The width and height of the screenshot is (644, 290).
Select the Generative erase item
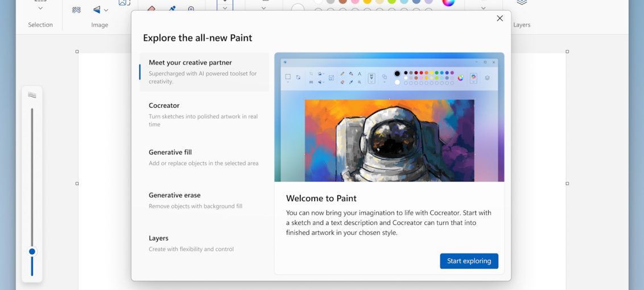204,201
